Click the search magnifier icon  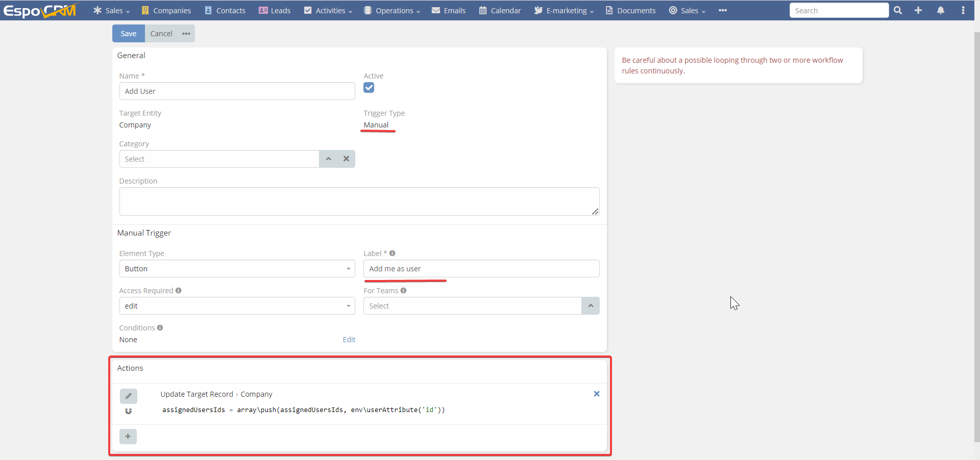click(898, 10)
